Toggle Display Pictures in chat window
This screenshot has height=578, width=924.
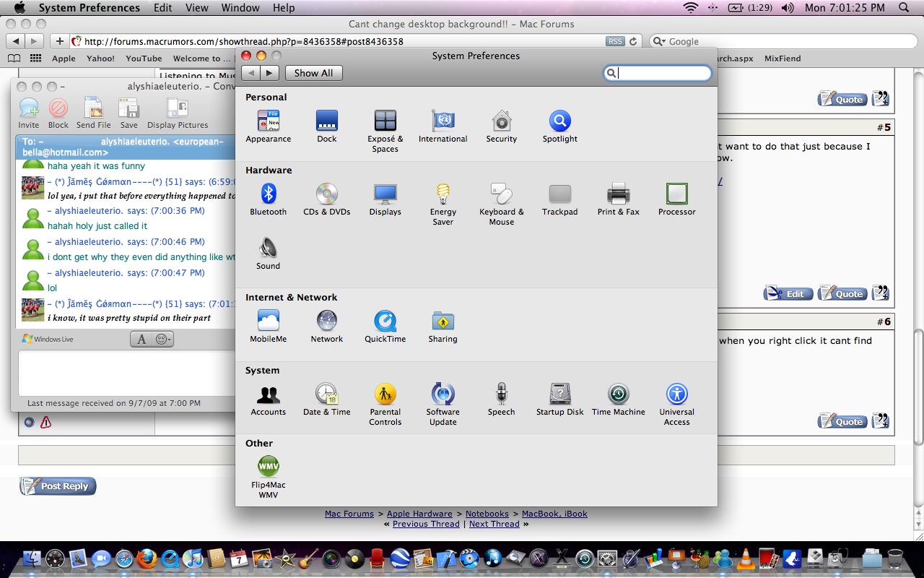click(x=178, y=113)
